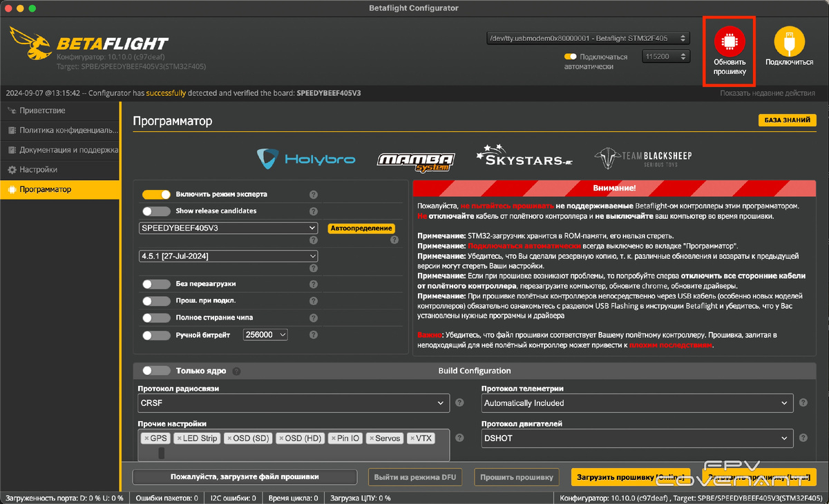Screen dimensions: 829x504
Task: Click the Обновить прошивку chip icon
Action: point(729,41)
